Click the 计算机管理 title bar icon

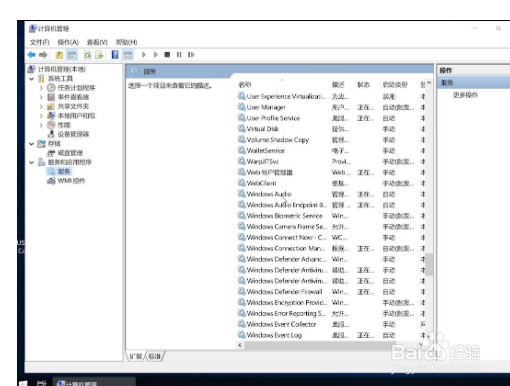[x=32, y=29]
